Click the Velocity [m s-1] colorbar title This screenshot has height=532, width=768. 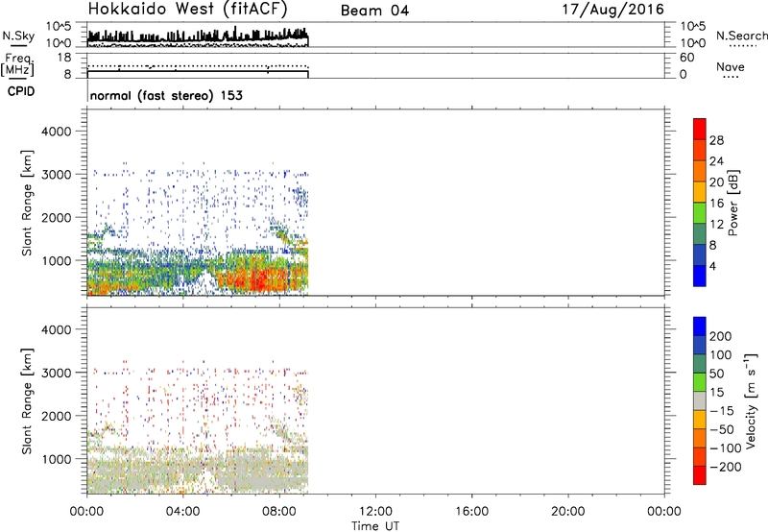pos(751,400)
